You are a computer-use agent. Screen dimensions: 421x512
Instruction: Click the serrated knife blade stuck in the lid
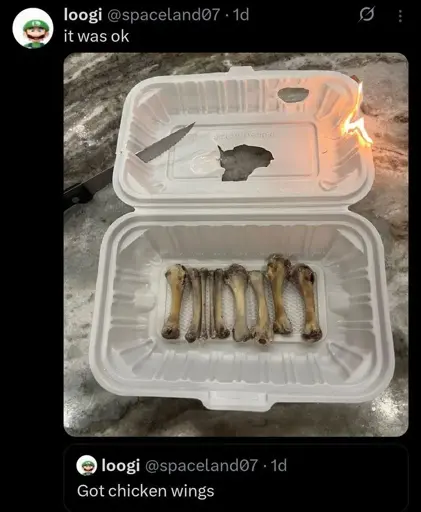pyautogui.click(x=165, y=143)
